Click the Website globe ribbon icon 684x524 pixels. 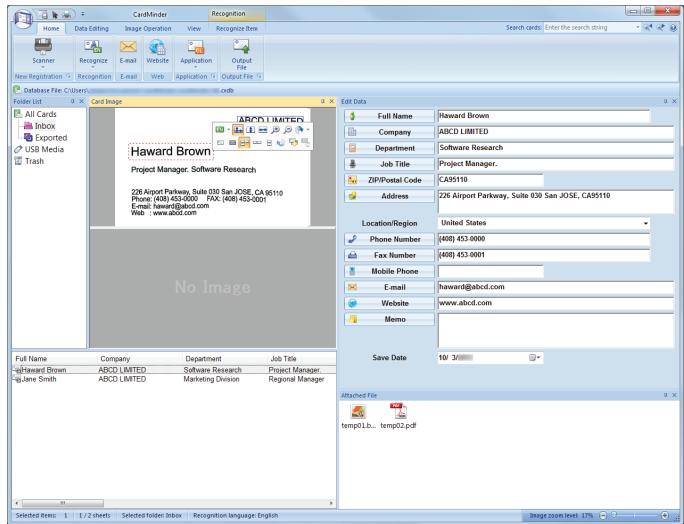157,46
